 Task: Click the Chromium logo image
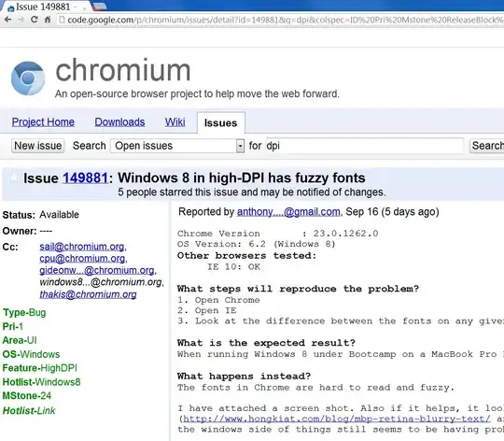[x=28, y=78]
